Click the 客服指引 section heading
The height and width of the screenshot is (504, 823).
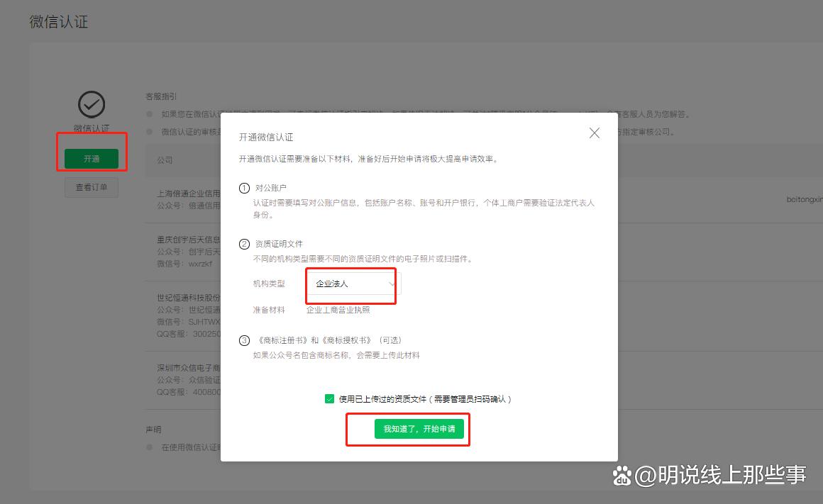[x=161, y=96]
